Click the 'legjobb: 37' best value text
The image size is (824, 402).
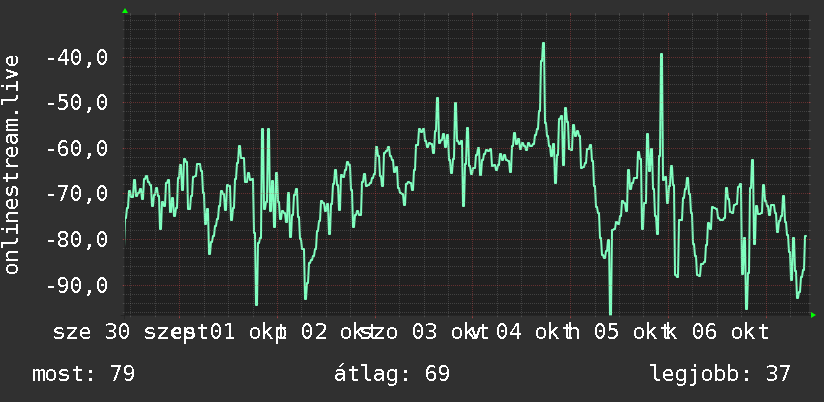click(x=720, y=374)
